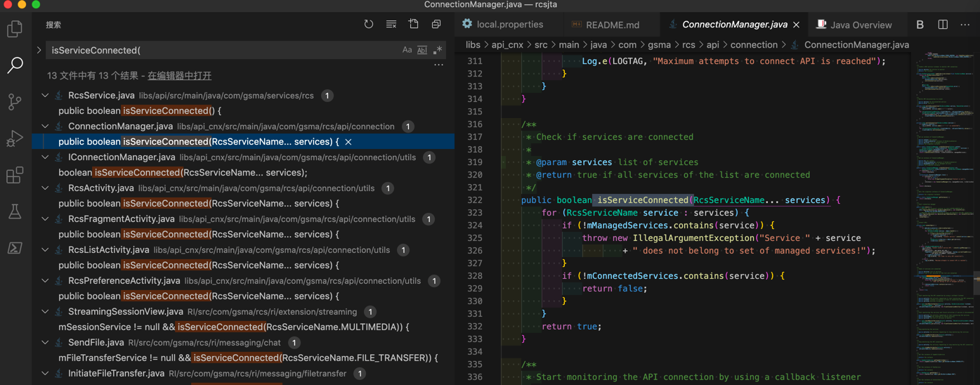Click the count badge next to RcsService.java

327,96
